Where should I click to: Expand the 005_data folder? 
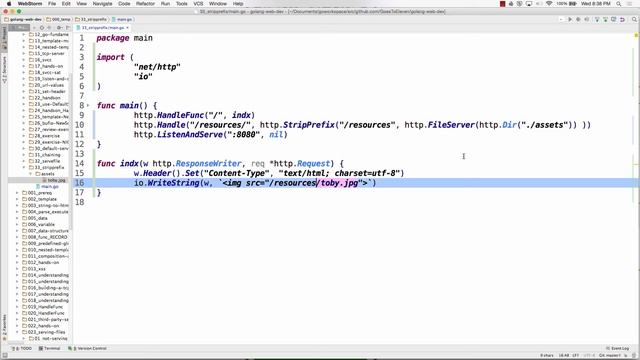tap(18, 218)
